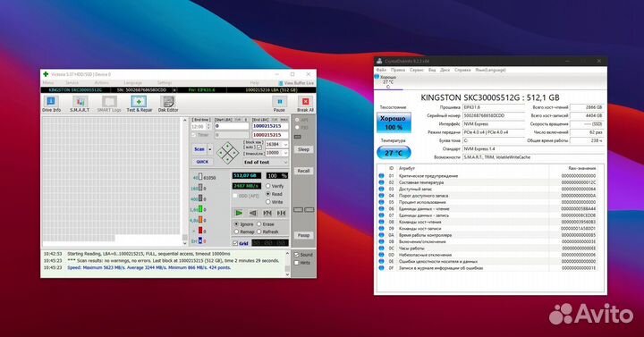Open the block size 16384 dropdown

(x=285, y=145)
